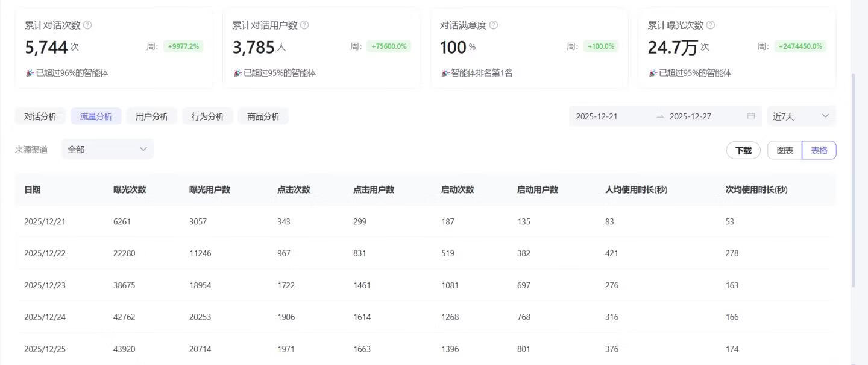Toggle the 表格 table view

[x=819, y=150]
